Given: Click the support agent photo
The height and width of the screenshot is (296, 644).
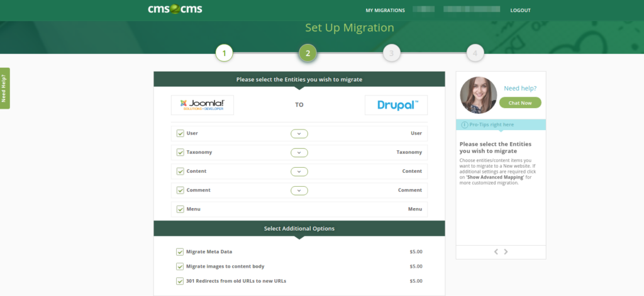Looking at the screenshot, I should (x=479, y=96).
